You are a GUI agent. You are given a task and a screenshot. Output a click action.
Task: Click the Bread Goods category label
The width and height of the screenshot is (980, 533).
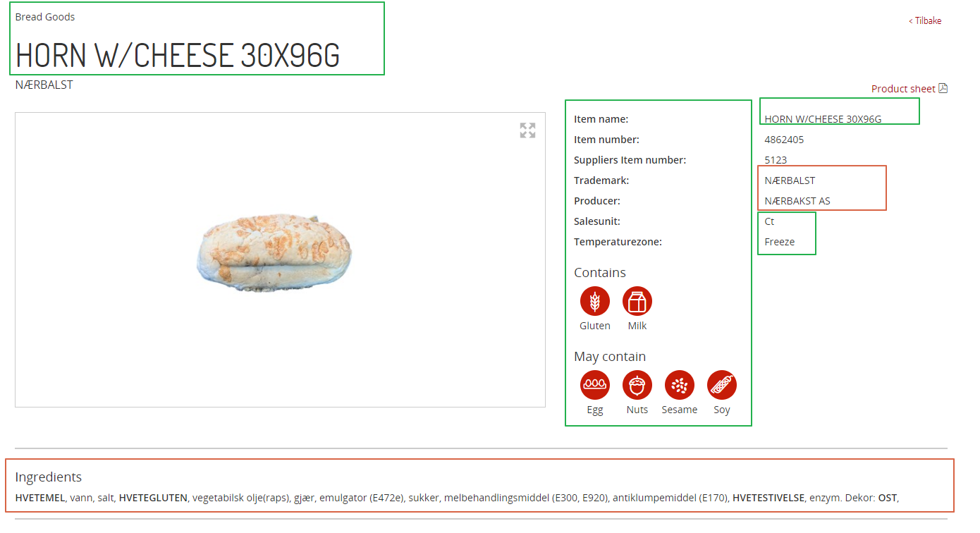click(45, 17)
